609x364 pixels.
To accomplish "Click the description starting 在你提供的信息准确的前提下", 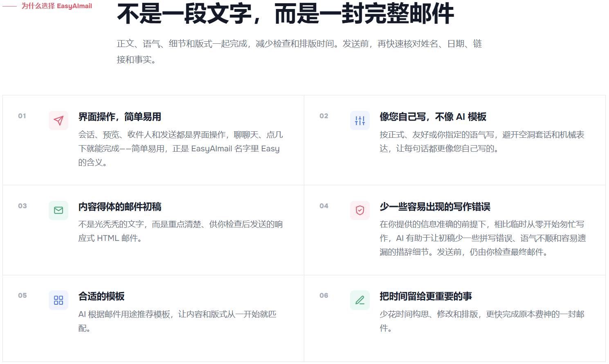I will point(483,238).
